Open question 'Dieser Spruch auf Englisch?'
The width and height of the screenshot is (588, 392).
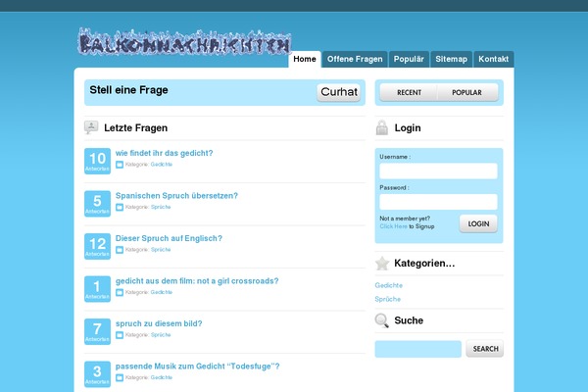(169, 238)
